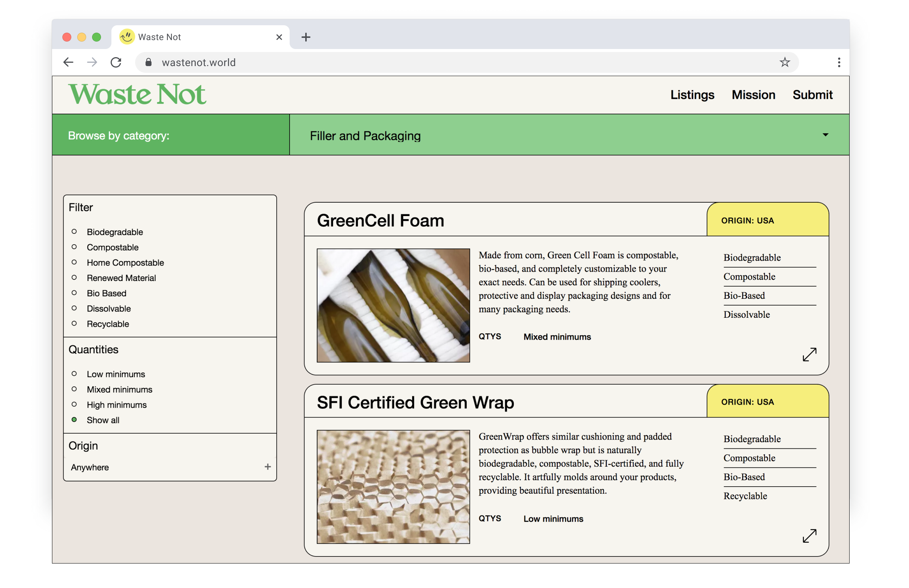
Task: Reload the wastenot.world page
Action: [x=116, y=62]
